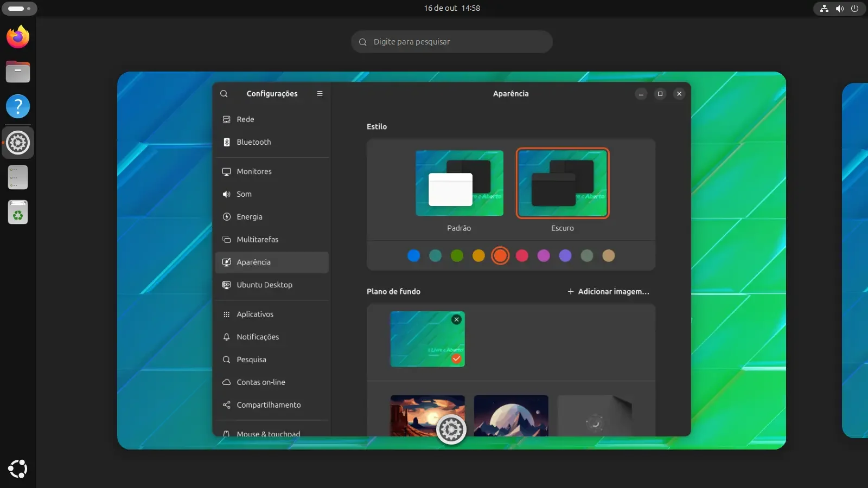The height and width of the screenshot is (488, 868).
Task: Select the dark gray wallpaper thumbnail
Action: [595, 415]
